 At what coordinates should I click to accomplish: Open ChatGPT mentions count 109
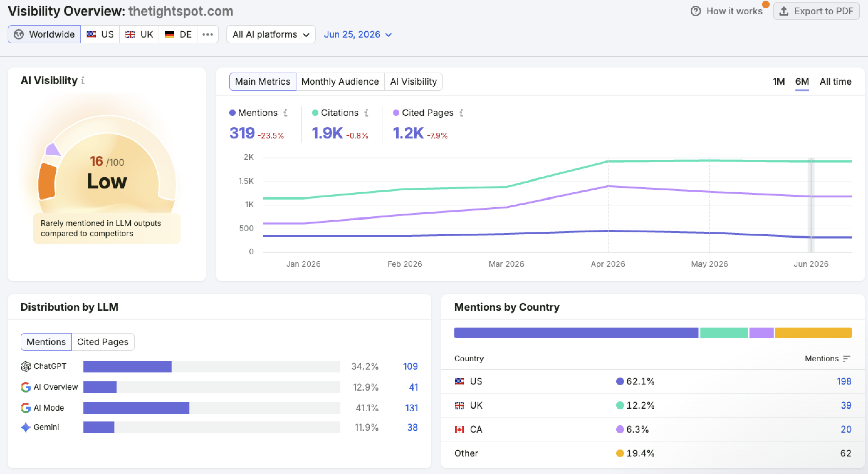coord(410,366)
